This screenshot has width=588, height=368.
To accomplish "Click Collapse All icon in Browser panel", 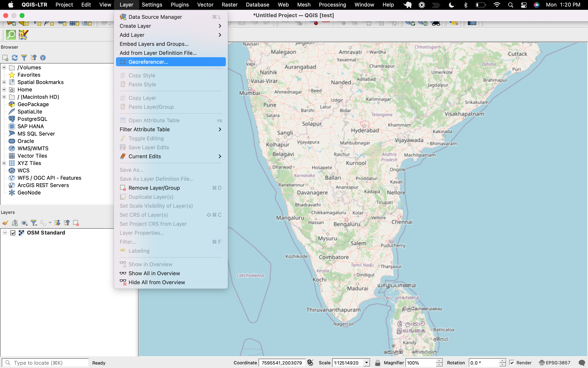I will pos(33,58).
